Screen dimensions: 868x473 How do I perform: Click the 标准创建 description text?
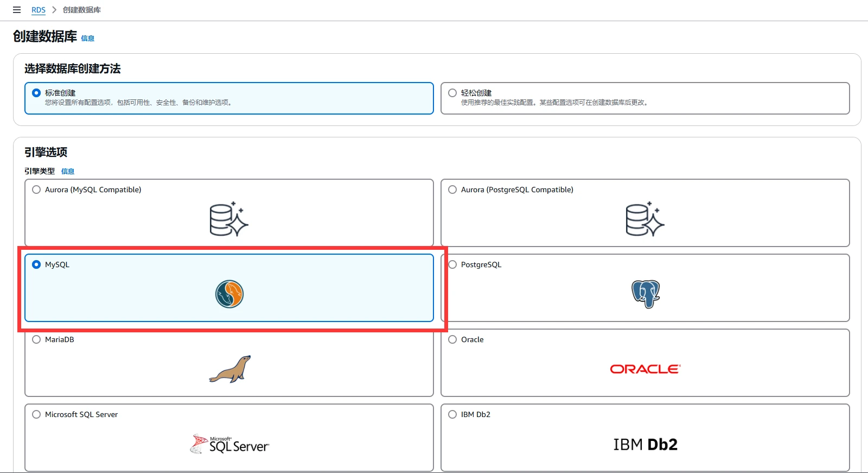point(139,102)
